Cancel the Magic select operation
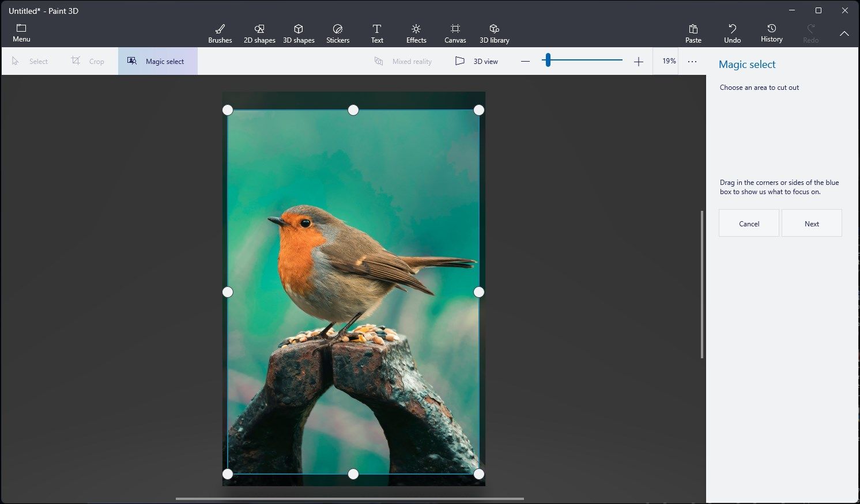Screen dimensions: 860x504 tap(749, 223)
